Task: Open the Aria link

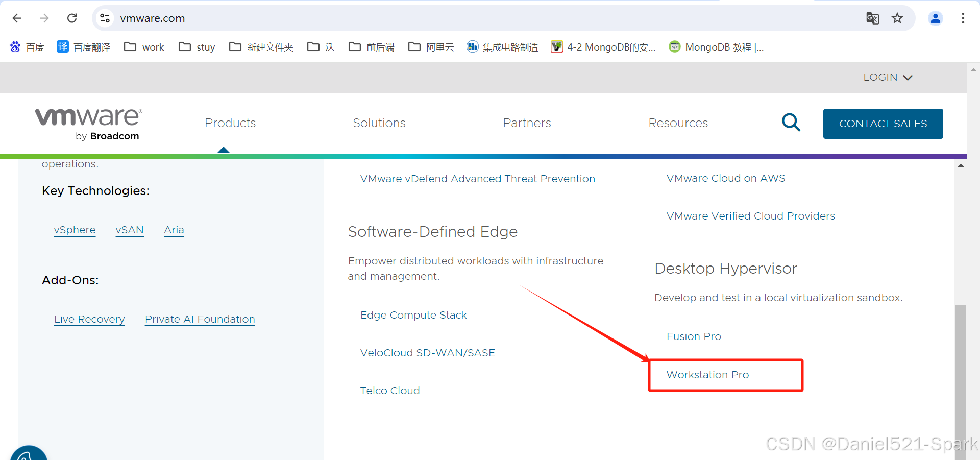Action: pos(174,230)
